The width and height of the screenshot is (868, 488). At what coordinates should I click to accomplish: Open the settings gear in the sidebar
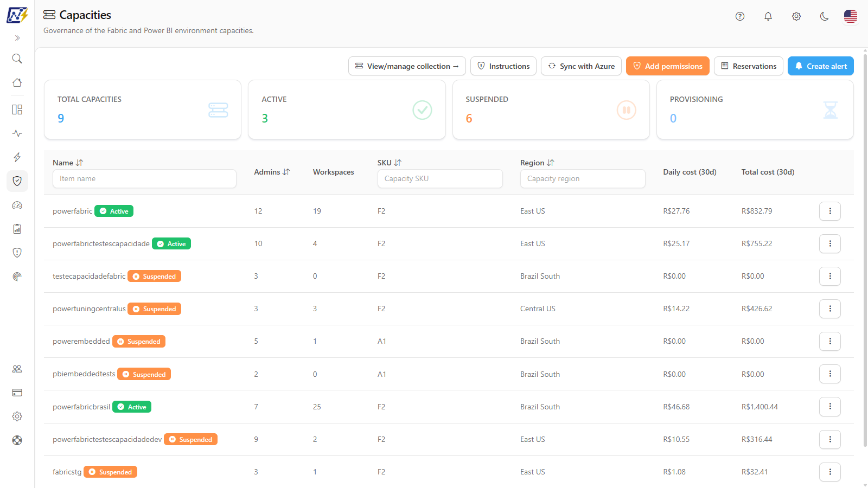pos(17,416)
